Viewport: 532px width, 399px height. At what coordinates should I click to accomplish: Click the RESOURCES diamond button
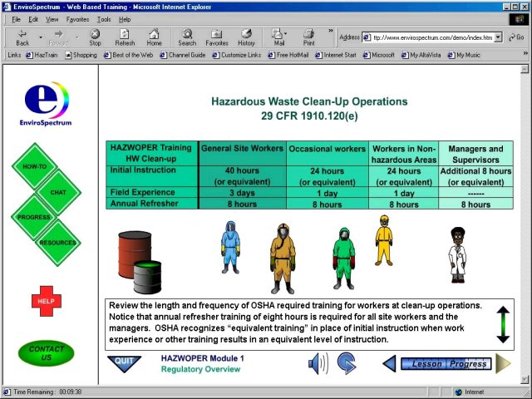[57, 243]
